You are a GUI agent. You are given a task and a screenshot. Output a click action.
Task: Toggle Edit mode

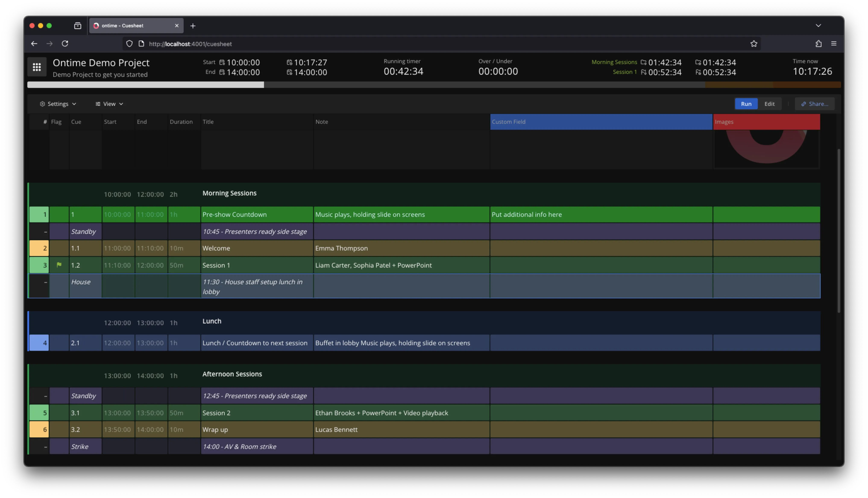(769, 104)
